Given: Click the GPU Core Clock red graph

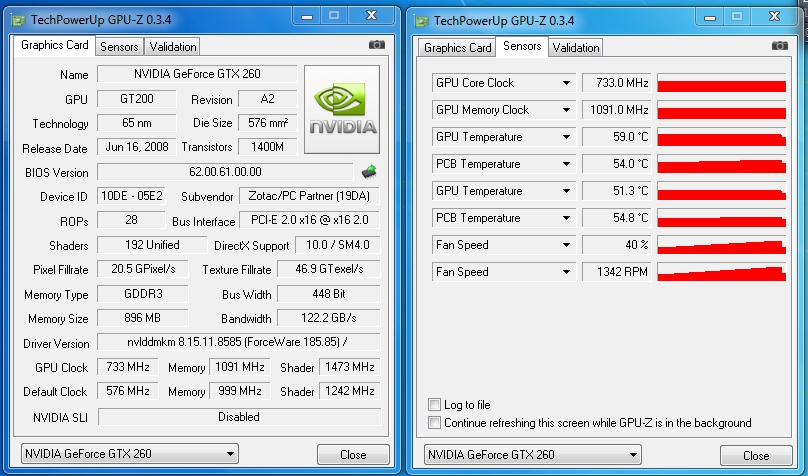Looking at the screenshot, I should click(x=721, y=83).
